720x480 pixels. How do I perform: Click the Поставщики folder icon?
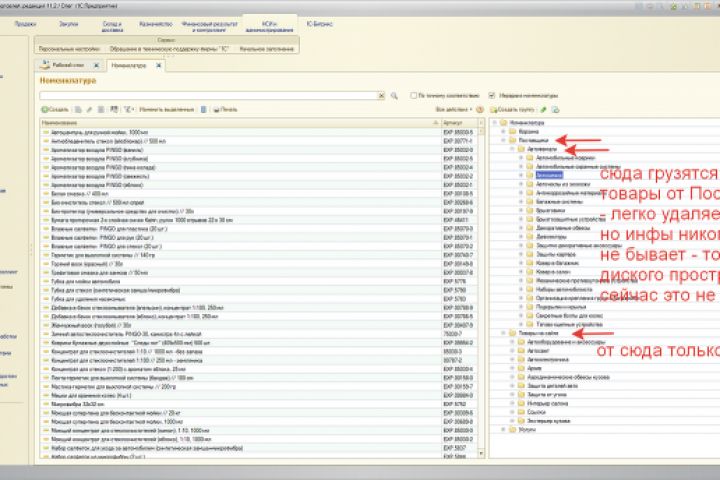(x=513, y=140)
